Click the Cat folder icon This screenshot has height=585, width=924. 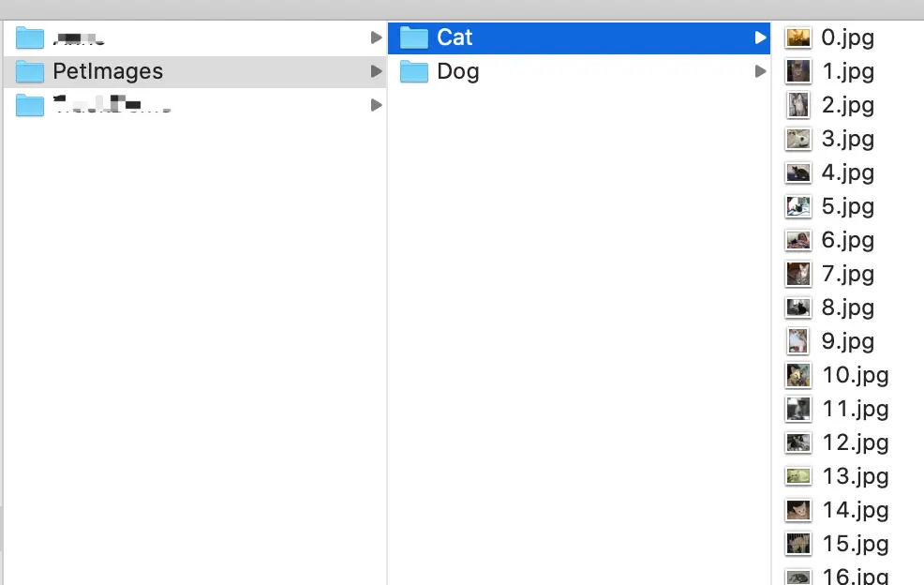pyautogui.click(x=413, y=37)
